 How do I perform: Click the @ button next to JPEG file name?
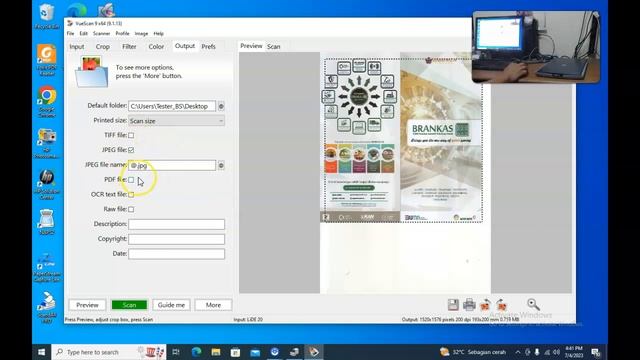click(221, 165)
